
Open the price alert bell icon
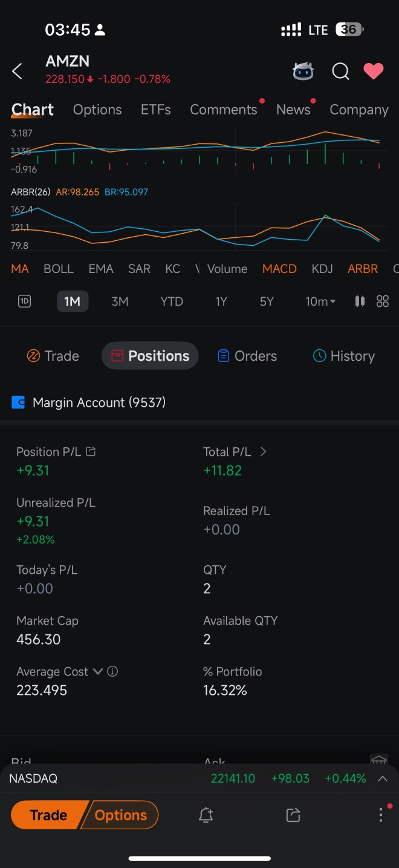click(206, 815)
